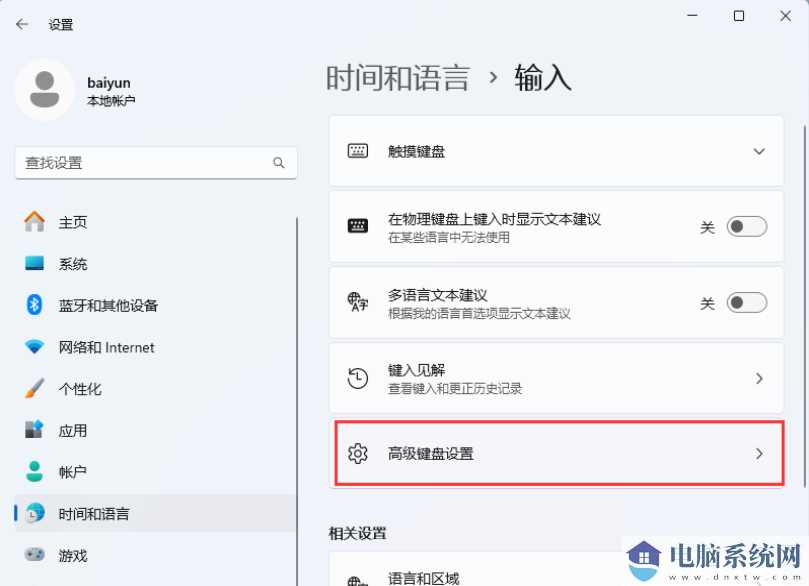Click the 高级键盘设置 gear icon
809x586 pixels.
(x=358, y=453)
